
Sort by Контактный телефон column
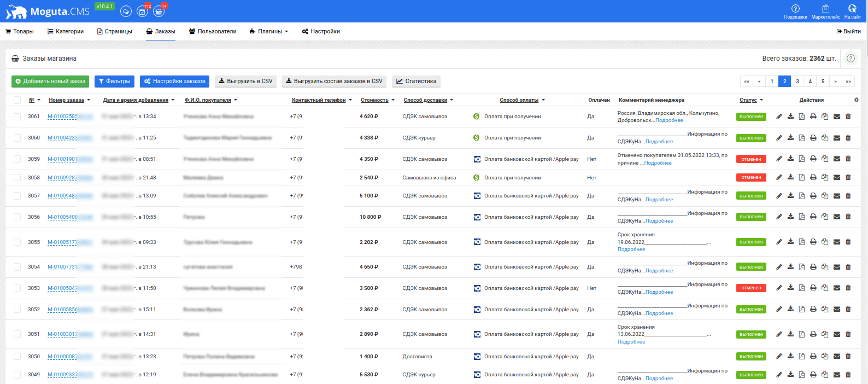point(322,100)
